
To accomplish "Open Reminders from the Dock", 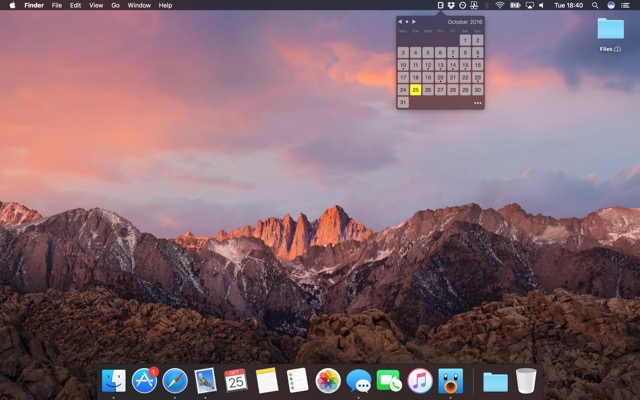I will pos(297,381).
